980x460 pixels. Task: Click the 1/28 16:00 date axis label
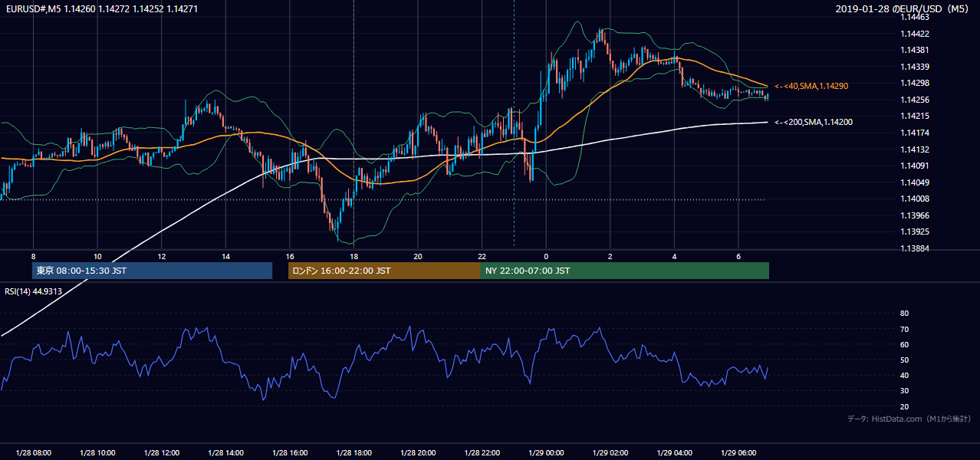point(289,453)
